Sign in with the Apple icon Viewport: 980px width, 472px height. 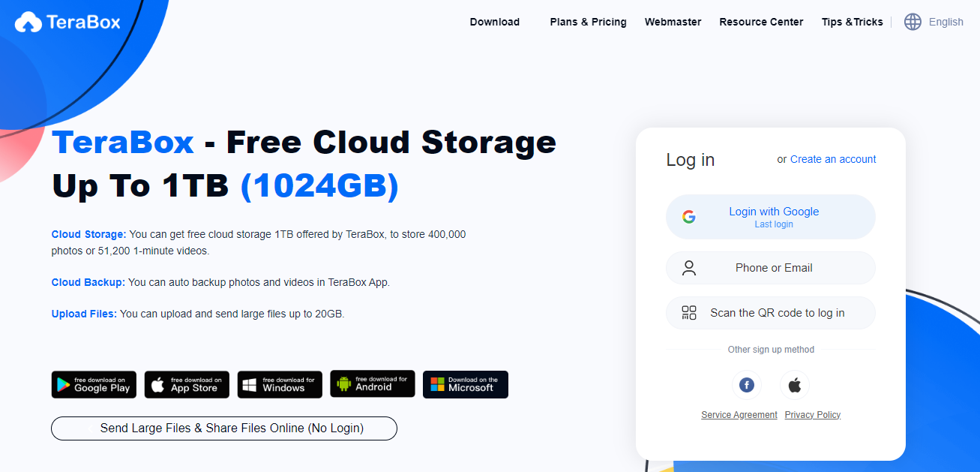click(795, 385)
